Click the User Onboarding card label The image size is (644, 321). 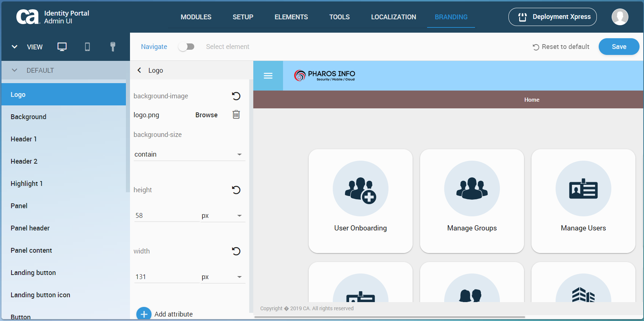361,228
